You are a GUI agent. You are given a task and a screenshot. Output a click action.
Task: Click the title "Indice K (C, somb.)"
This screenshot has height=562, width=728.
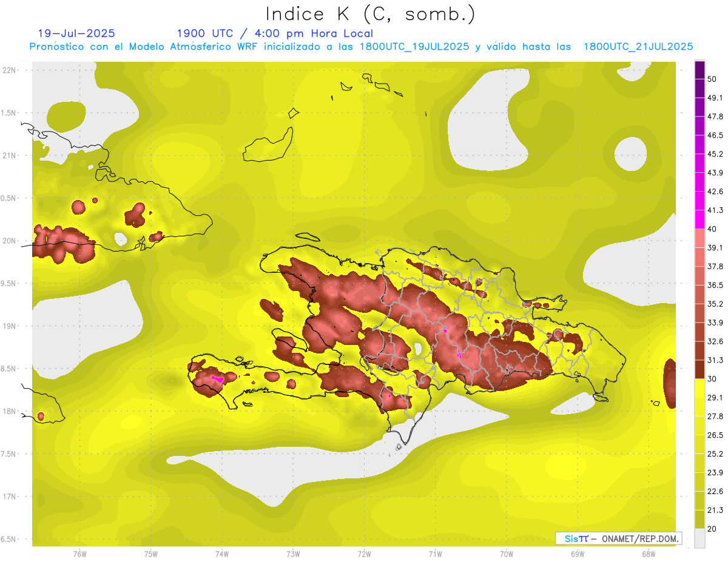click(370, 14)
